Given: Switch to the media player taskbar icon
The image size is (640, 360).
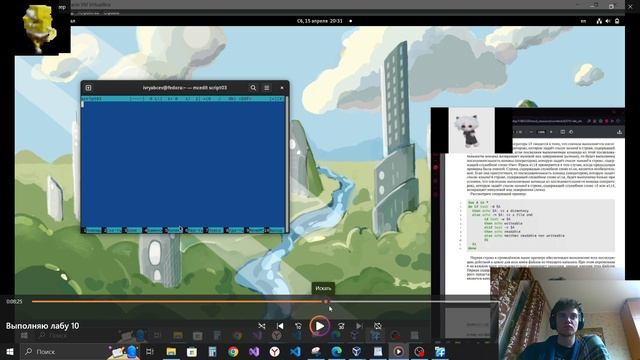Looking at the screenshot, I should [x=398, y=351].
